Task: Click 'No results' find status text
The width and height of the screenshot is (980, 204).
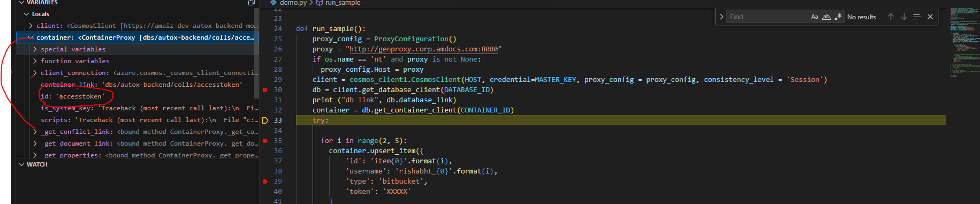Action: tap(862, 17)
